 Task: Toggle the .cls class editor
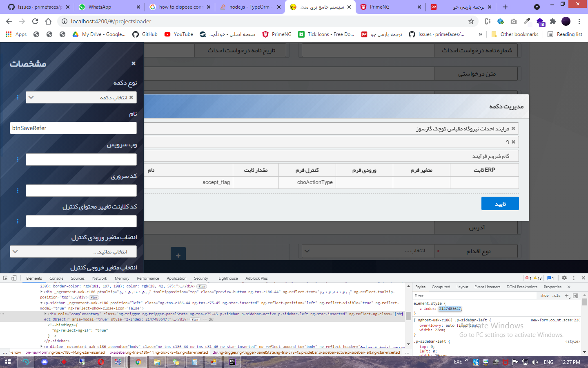557,296
